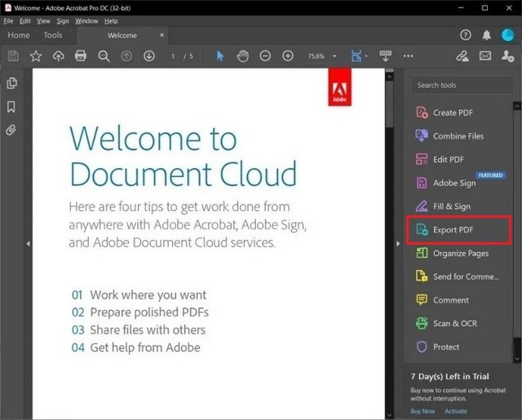The width and height of the screenshot is (522, 420).
Task: Open the Comment tool
Action: pos(442,300)
